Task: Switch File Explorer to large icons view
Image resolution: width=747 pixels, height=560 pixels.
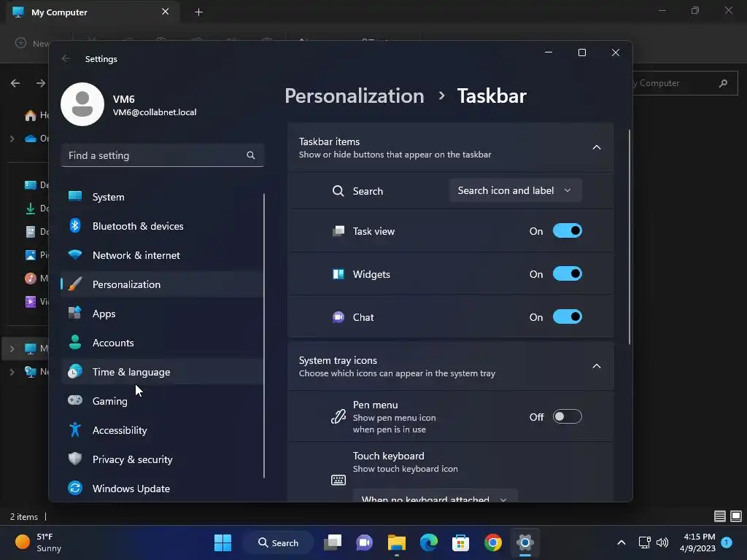Action: (736, 516)
